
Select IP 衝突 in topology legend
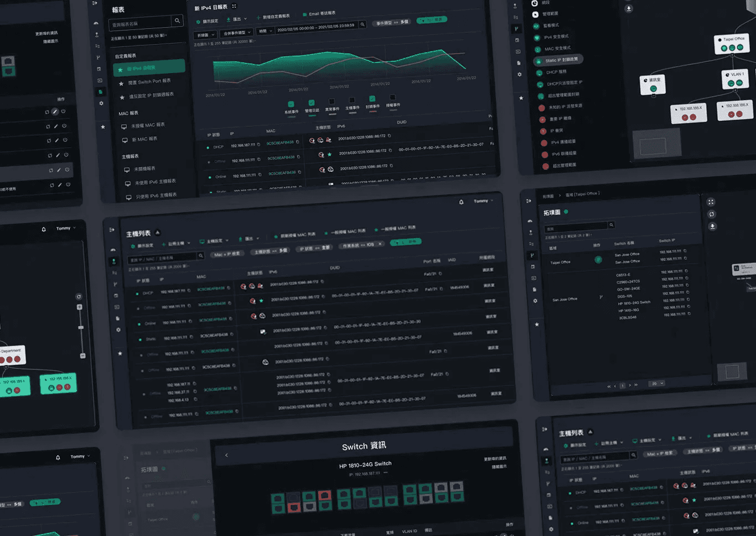point(552,131)
